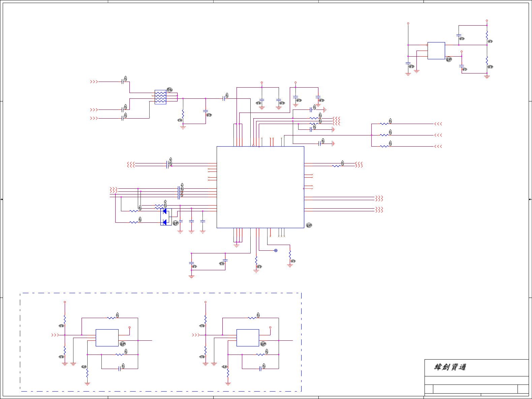Select feedback resistor atop left amplifier circuit
532x399 pixels.
[x=111, y=318]
